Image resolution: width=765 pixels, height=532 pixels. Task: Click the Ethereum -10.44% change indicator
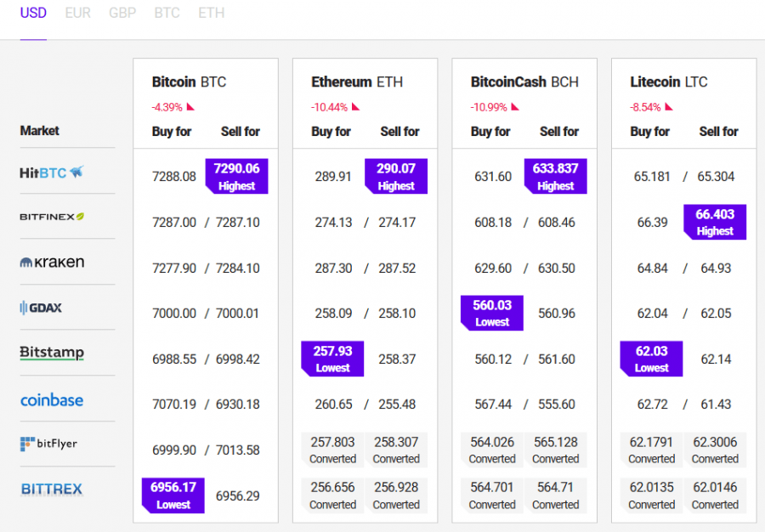[335, 107]
